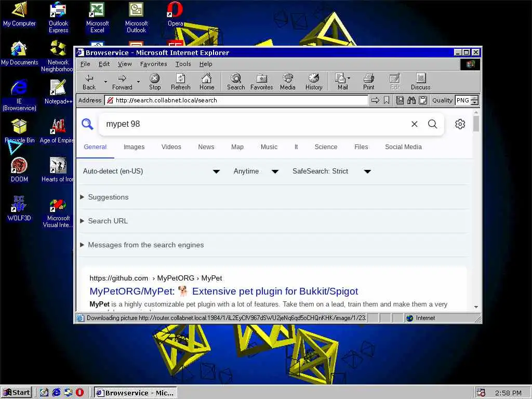This screenshot has width=532, height=399.
Task: Open Microsoft Excel desktop icon
Action: [x=97, y=18]
